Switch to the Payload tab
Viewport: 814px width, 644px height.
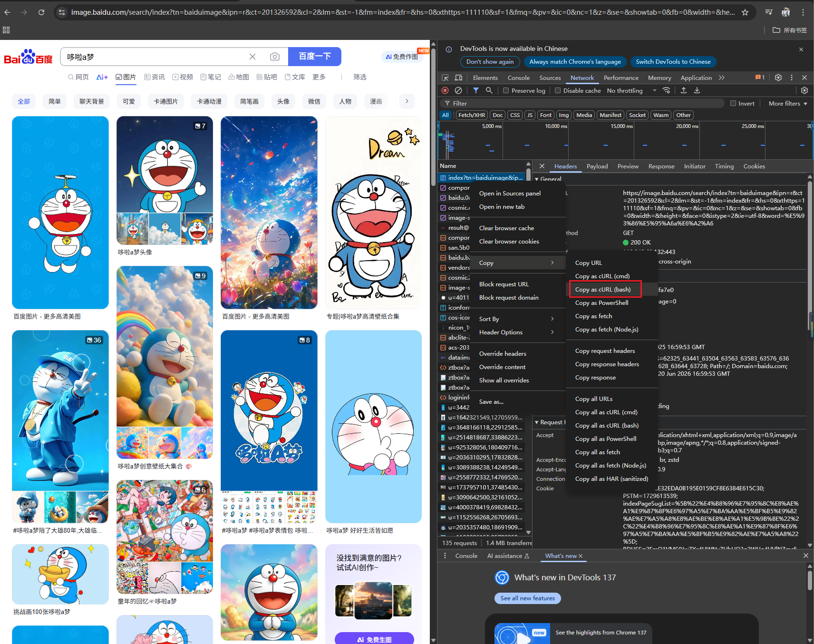point(597,166)
